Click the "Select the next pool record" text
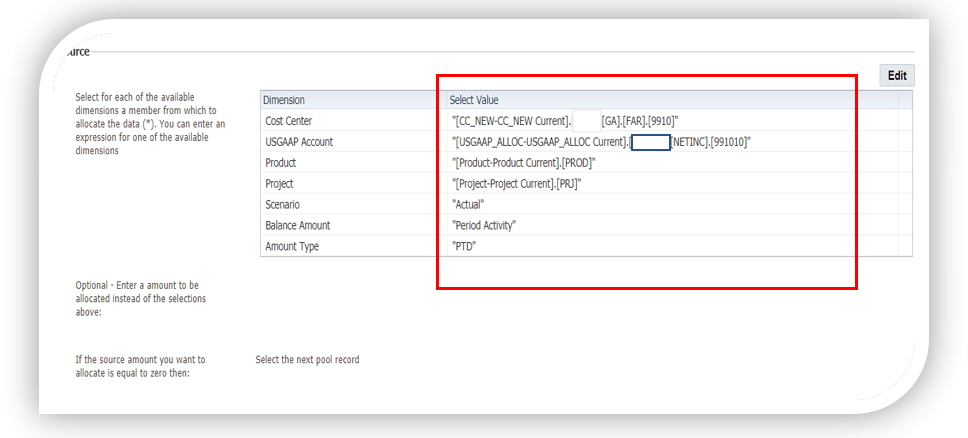968x438 pixels. click(307, 360)
